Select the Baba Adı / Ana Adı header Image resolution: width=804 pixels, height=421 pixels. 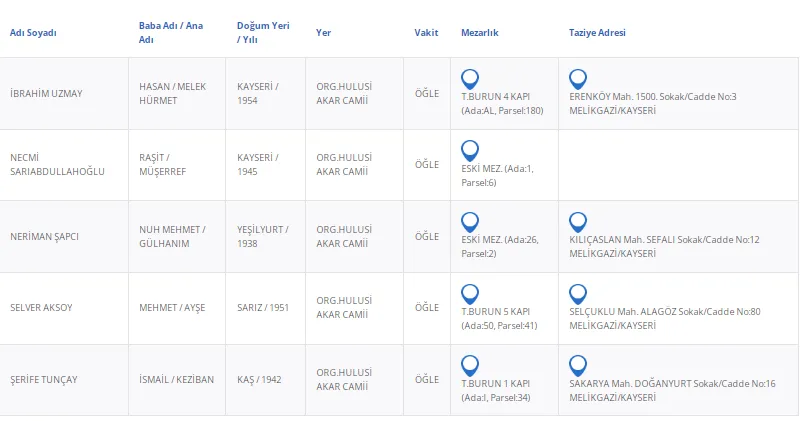pyautogui.click(x=170, y=32)
